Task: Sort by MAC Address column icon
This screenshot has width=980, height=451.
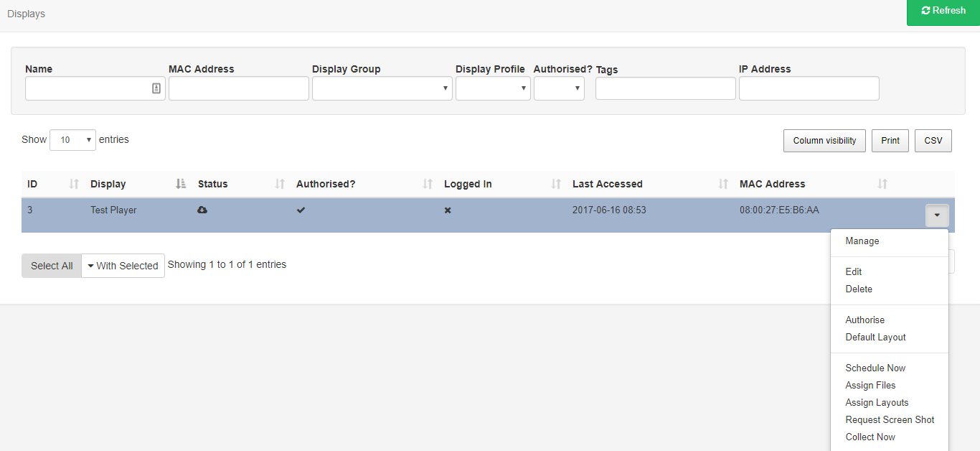Action: click(x=882, y=184)
